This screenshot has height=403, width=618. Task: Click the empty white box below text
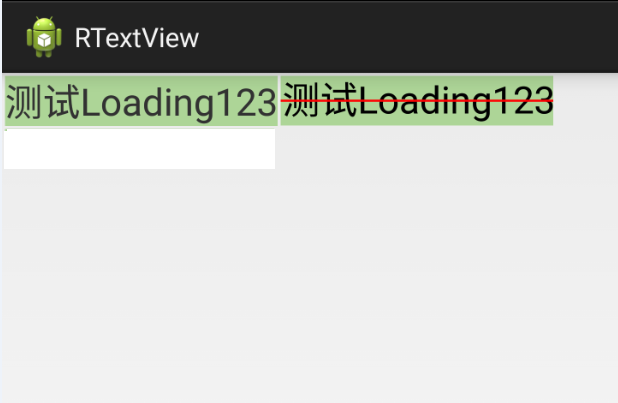(140, 149)
